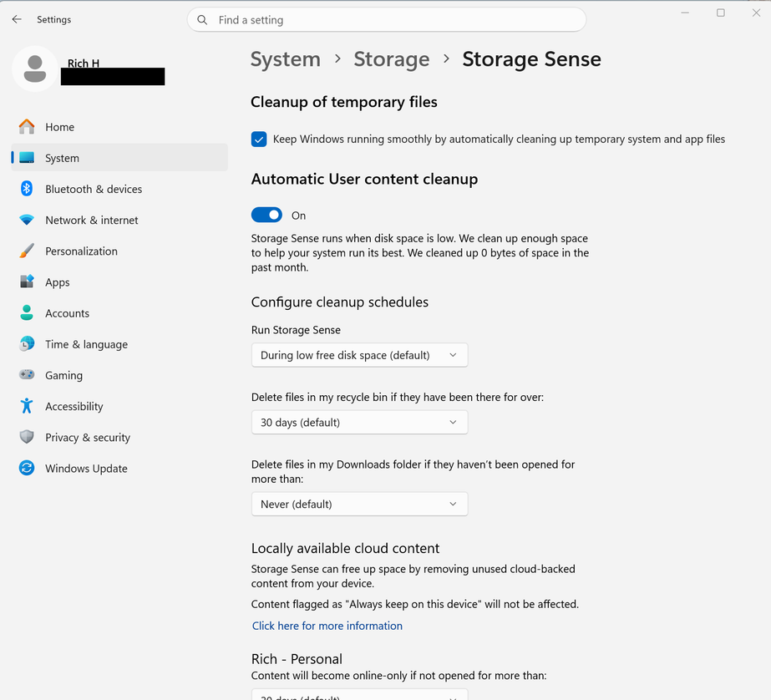Screen dimensions: 771x700
Task: Open Bluetooth & devices settings
Action: click(x=119, y=189)
